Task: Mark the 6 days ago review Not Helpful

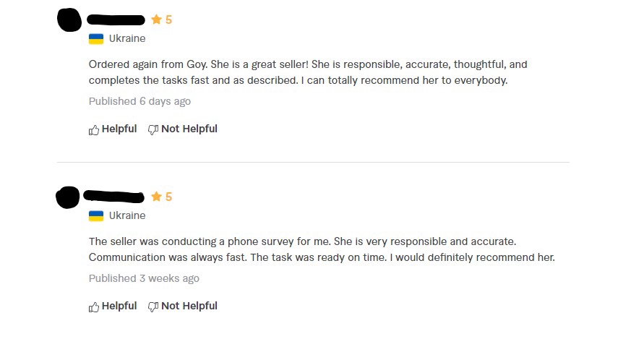Action: point(183,129)
